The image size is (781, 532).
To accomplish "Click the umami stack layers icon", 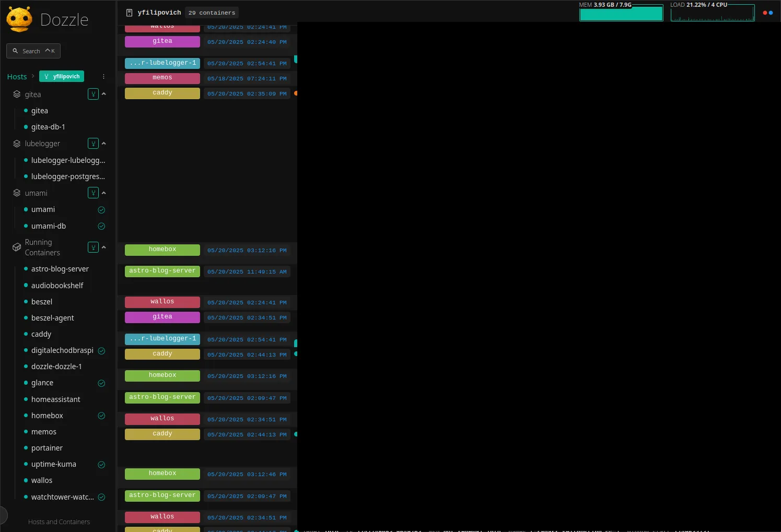I will coord(17,193).
